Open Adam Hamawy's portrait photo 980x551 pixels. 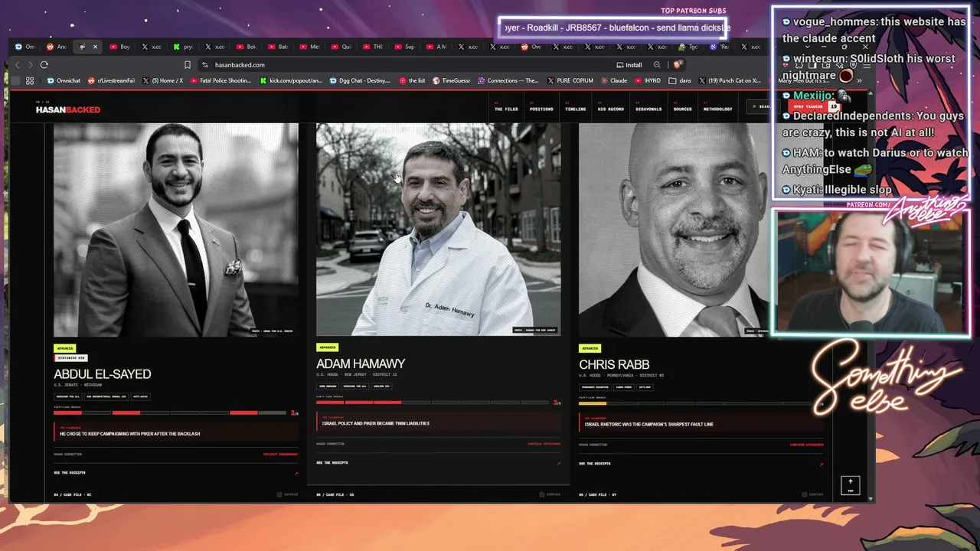439,230
